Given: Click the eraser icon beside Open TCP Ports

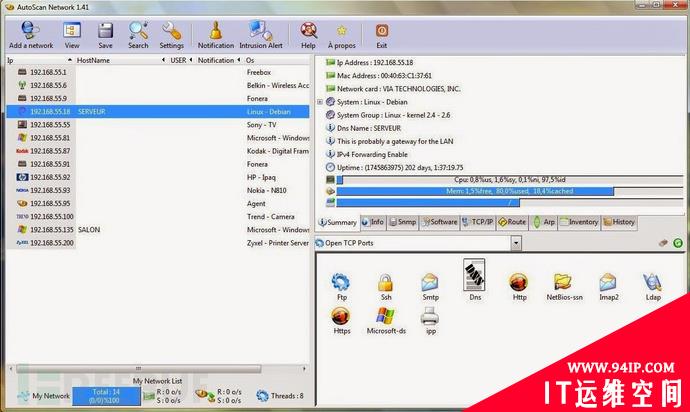Looking at the screenshot, I should tap(663, 243).
